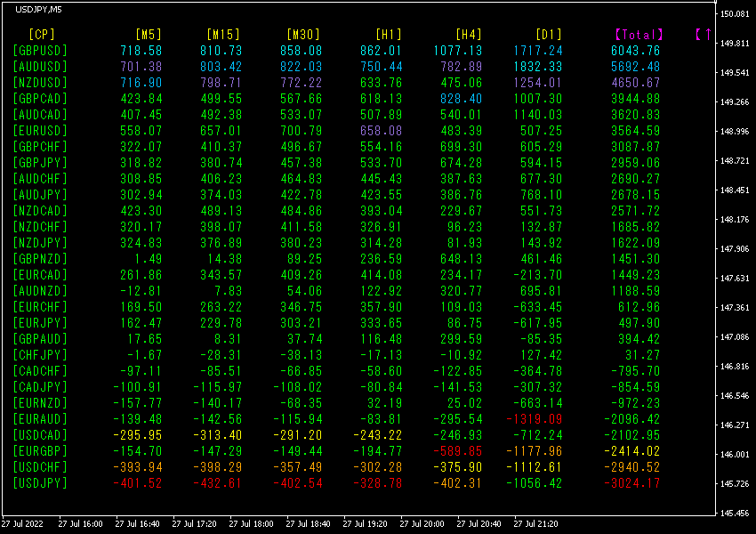Click time axis label 27 Jul 2022
Screen dimensions: 756x534
(x=22, y=524)
